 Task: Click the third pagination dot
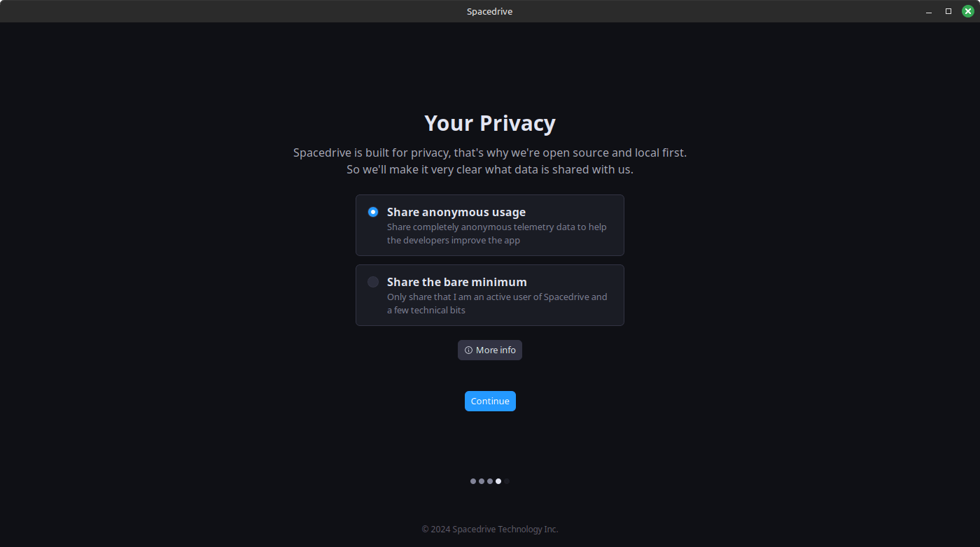pos(490,481)
